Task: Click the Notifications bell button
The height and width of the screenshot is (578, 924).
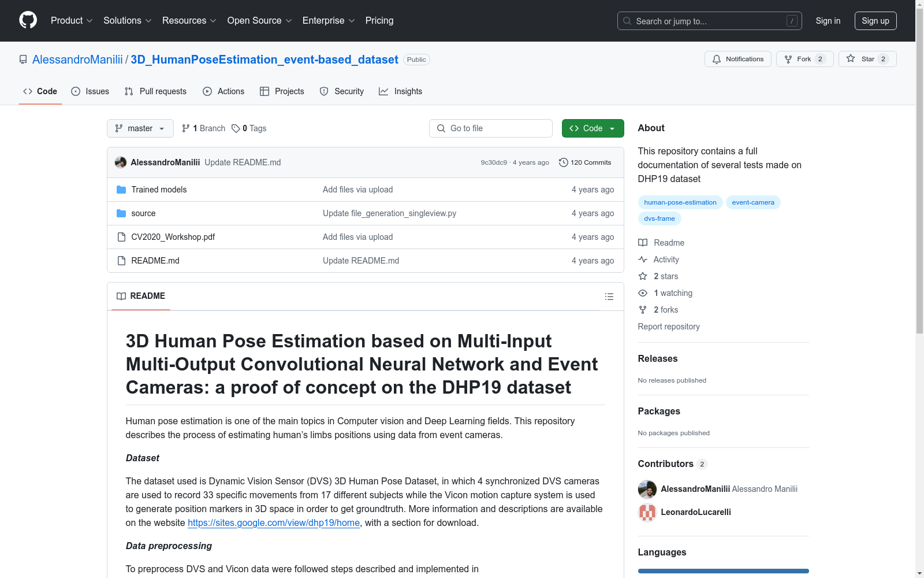Action: click(738, 59)
